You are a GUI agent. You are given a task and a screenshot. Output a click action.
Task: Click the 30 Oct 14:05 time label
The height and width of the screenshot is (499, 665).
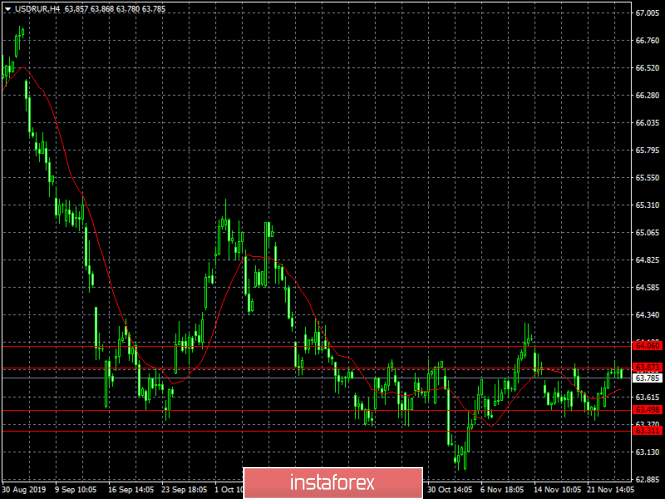point(452,491)
